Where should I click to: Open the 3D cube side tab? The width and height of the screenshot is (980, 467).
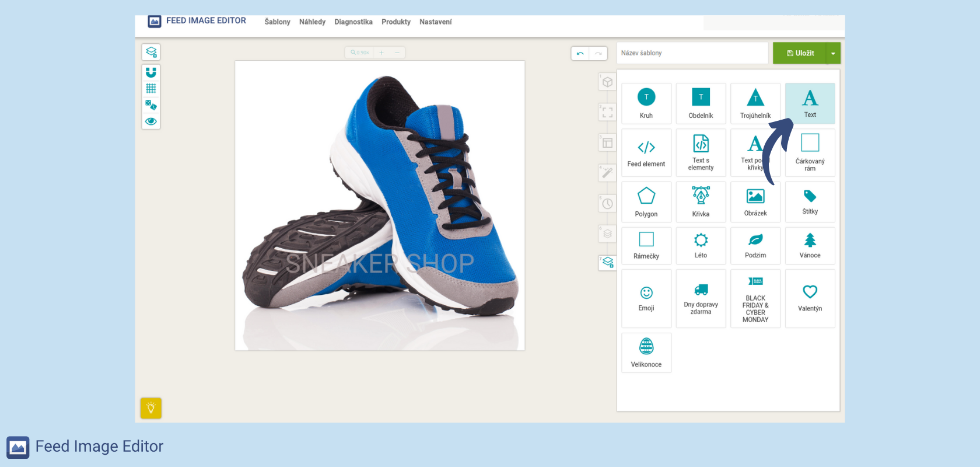(x=607, y=82)
